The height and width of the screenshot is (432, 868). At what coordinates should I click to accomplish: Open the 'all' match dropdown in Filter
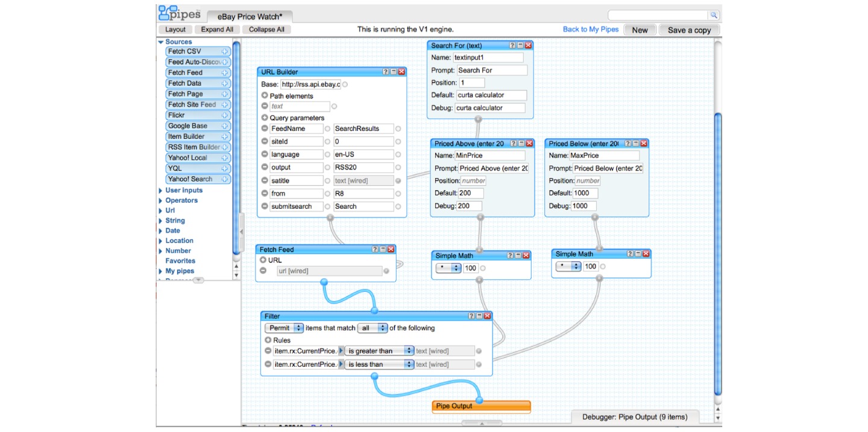(373, 328)
